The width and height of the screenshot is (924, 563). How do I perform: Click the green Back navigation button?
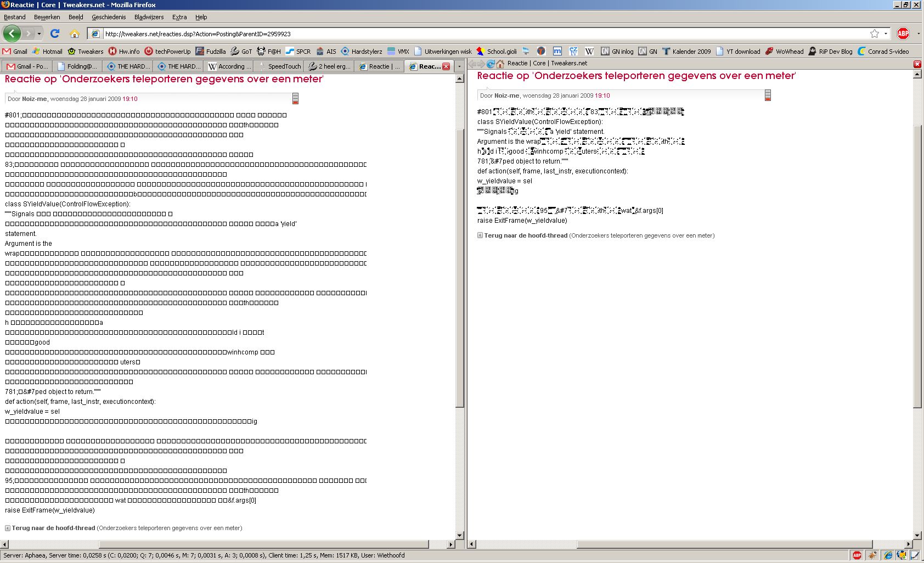12,33
